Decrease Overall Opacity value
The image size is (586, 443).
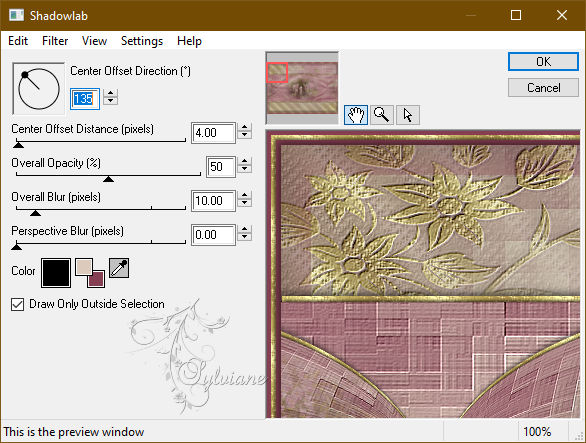click(244, 169)
